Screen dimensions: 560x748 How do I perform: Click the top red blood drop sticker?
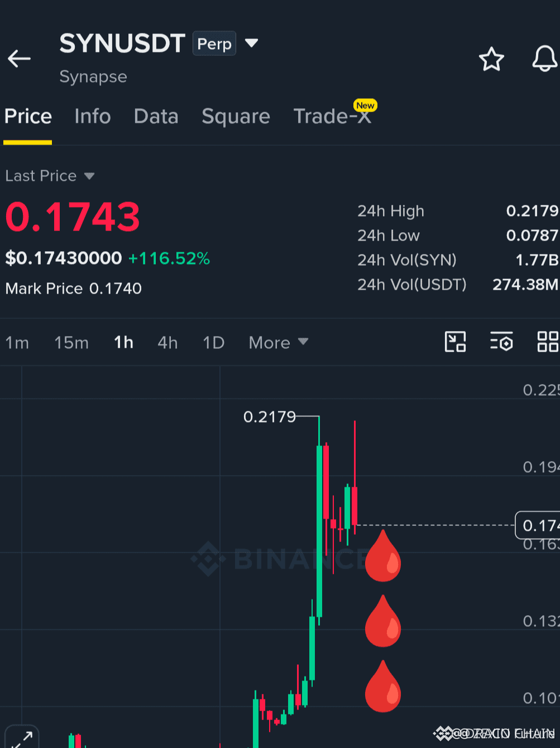pyautogui.click(x=382, y=556)
